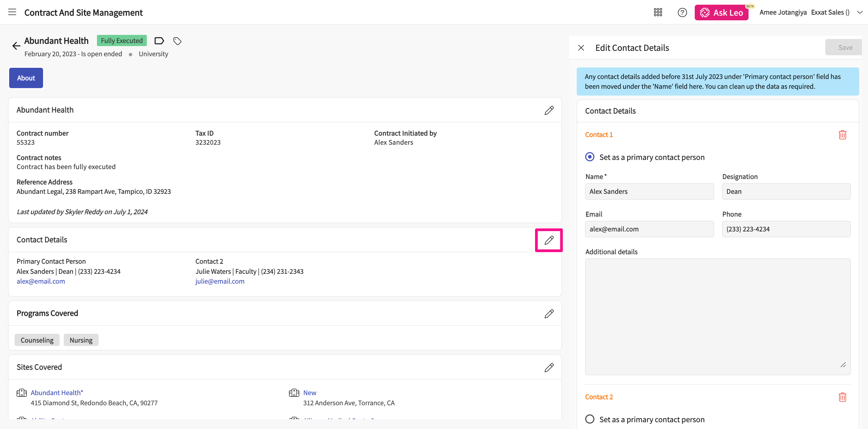Delete Contact 2 with trash icon

[x=842, y=397]
